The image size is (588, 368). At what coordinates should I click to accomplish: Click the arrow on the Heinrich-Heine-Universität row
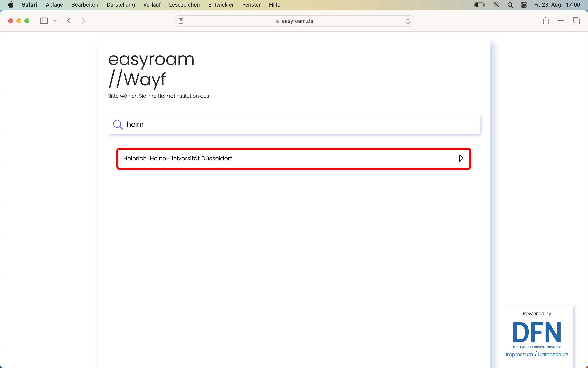[x=461, y=158]
